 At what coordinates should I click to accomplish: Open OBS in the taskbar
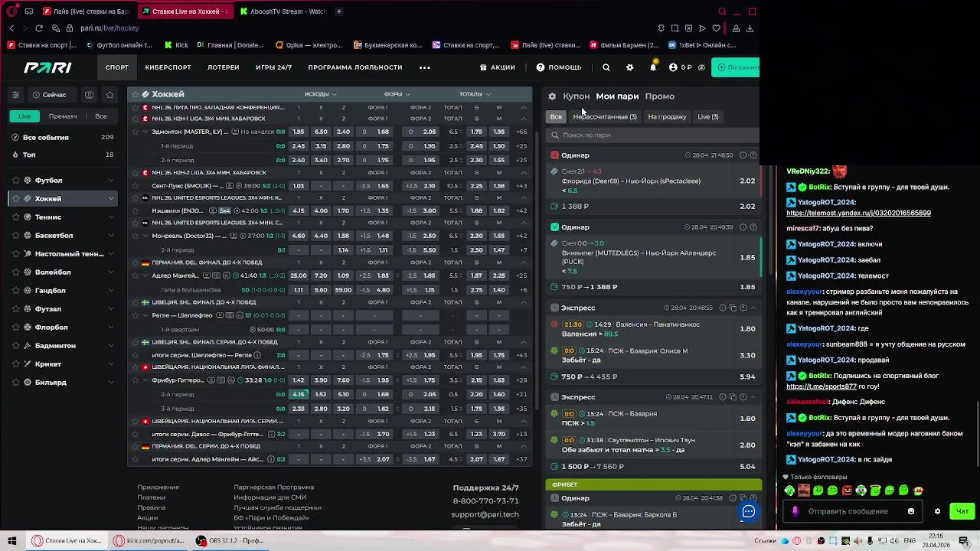[x=230, y=541]
